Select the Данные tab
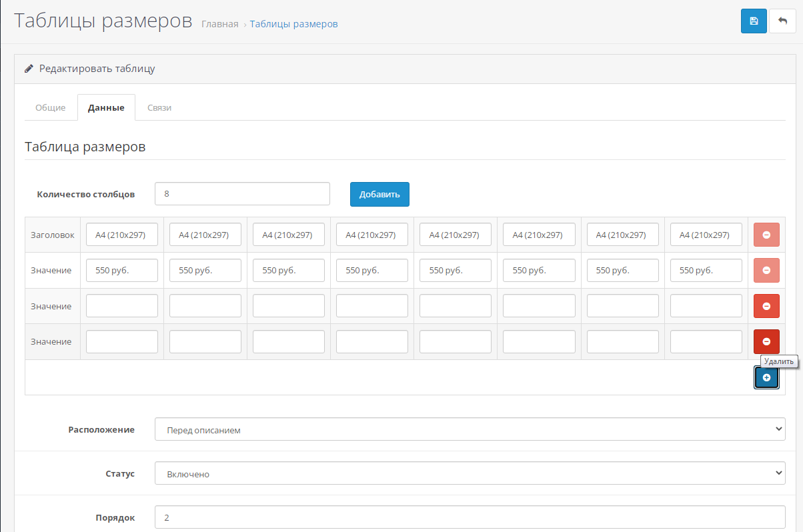The height and width of the screenshot is (532, 803). click(x=106, y=107)
